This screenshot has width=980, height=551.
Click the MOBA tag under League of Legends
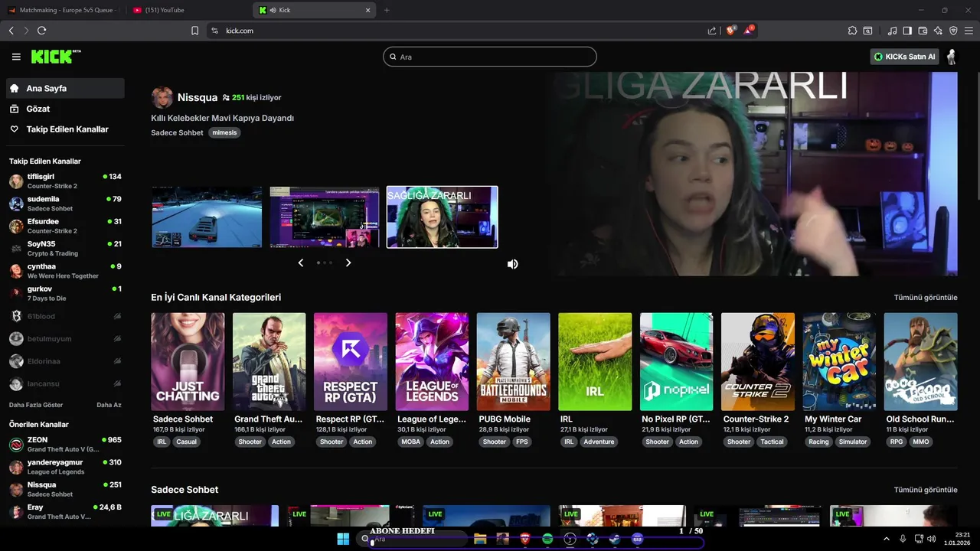411,442
